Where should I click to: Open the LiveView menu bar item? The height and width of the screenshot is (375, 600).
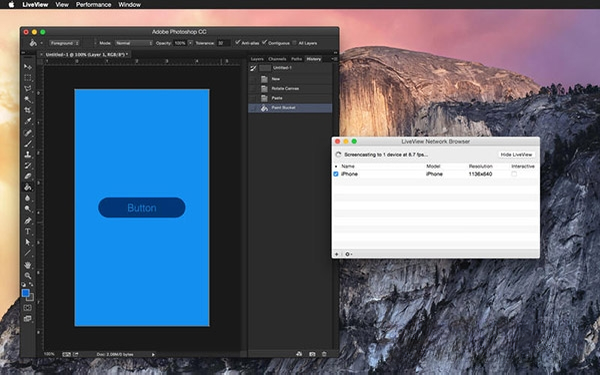click(35, 5)
